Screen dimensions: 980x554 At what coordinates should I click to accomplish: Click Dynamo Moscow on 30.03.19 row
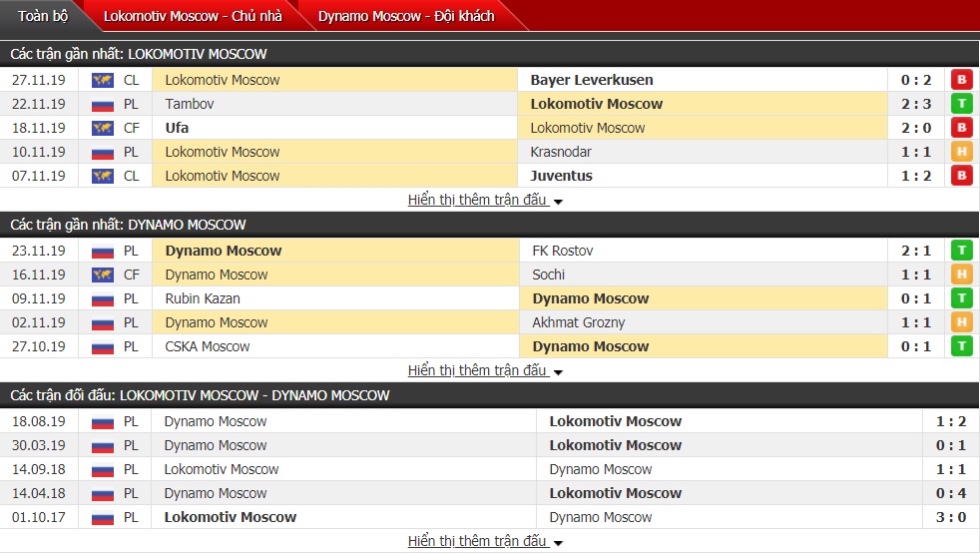pyautogui.click(x=216, y=445)
